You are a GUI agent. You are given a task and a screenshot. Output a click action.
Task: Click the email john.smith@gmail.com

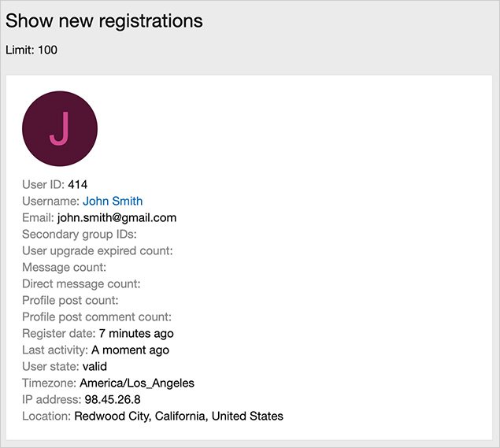tap(117, 218)
